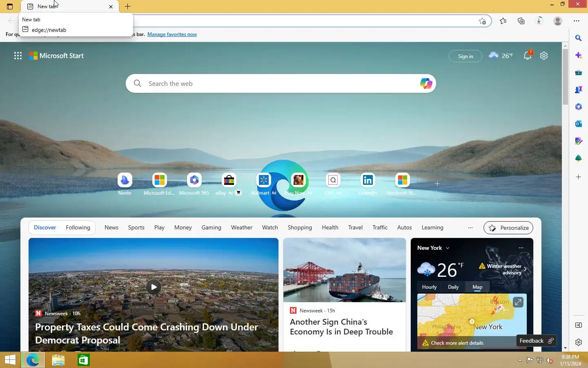
Task: Click the page vertical scrollbar thumb
Action: point(565,77)
